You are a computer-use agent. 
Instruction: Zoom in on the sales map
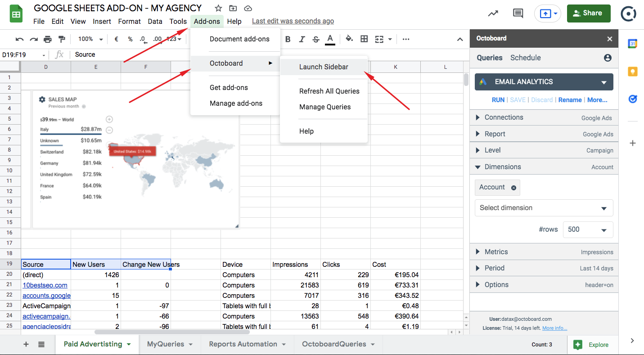[x=109, y=119]
